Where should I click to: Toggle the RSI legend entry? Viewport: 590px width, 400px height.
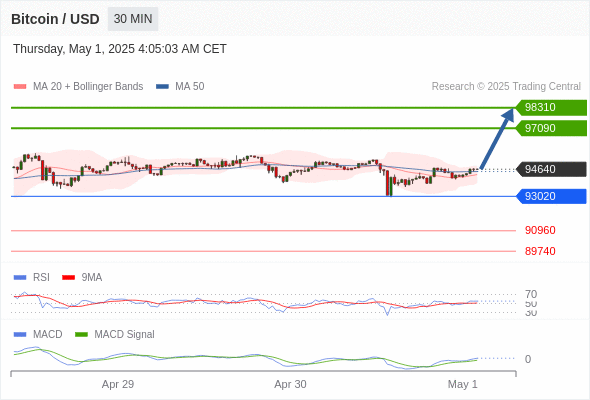click(x=32, y=277)
